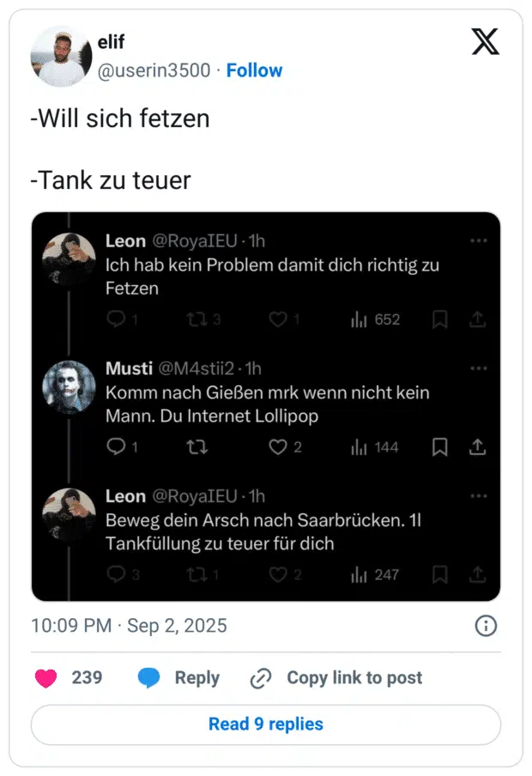This screenshot has width=532, height=776.
Task: Open more options on Leon's first tweet
Action: pyautogui.click(x=478, y=242)
